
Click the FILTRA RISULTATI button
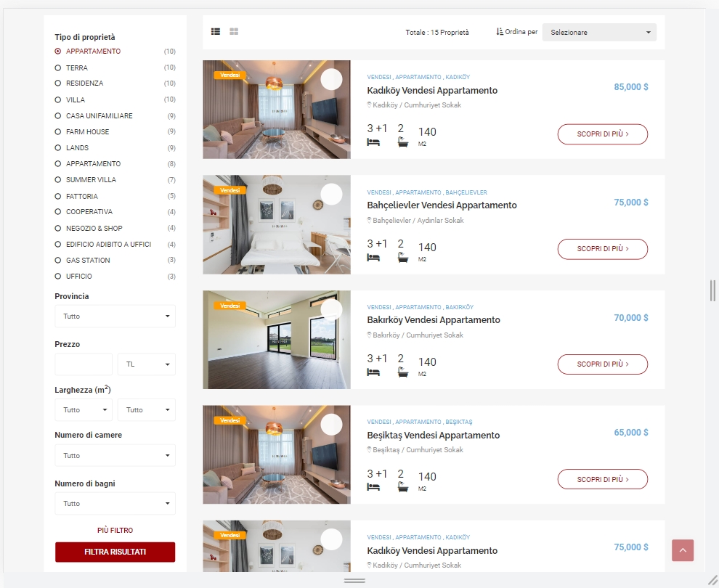(x=115, y=552)
